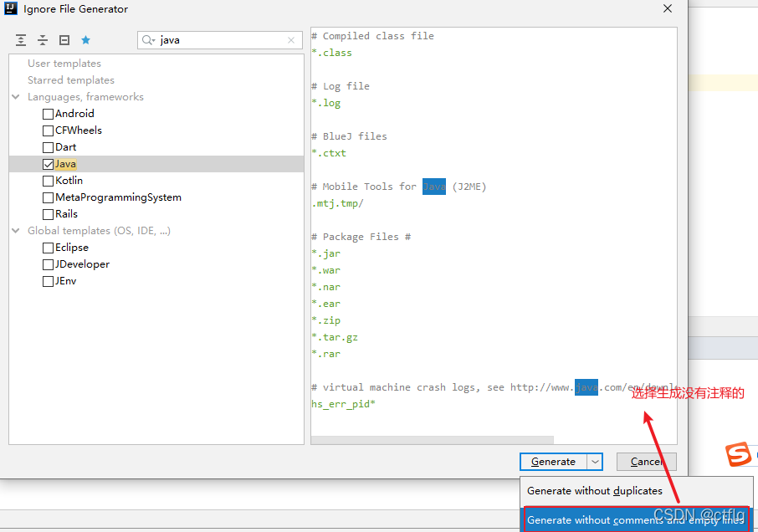Screen dimensions: 758x532
Task: Check the MetaProgrammingSystem checkbox
Action: (x=48, y=197)
